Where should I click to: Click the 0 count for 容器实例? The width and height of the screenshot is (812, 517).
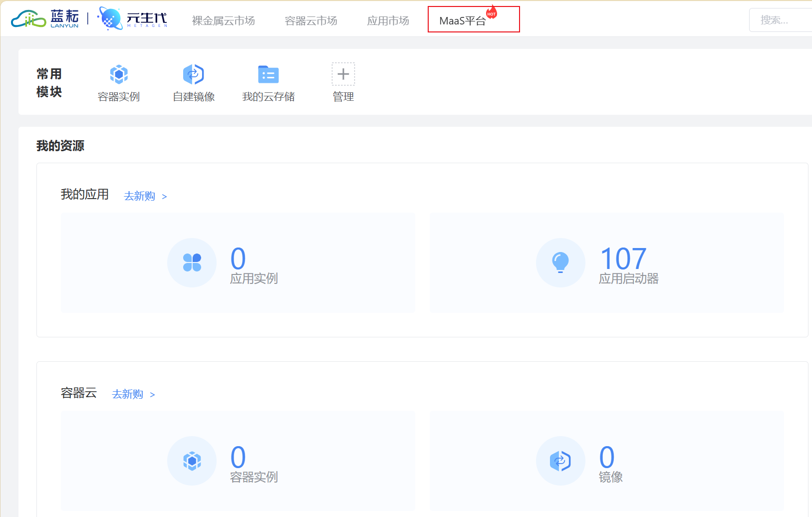pos(238,457)
